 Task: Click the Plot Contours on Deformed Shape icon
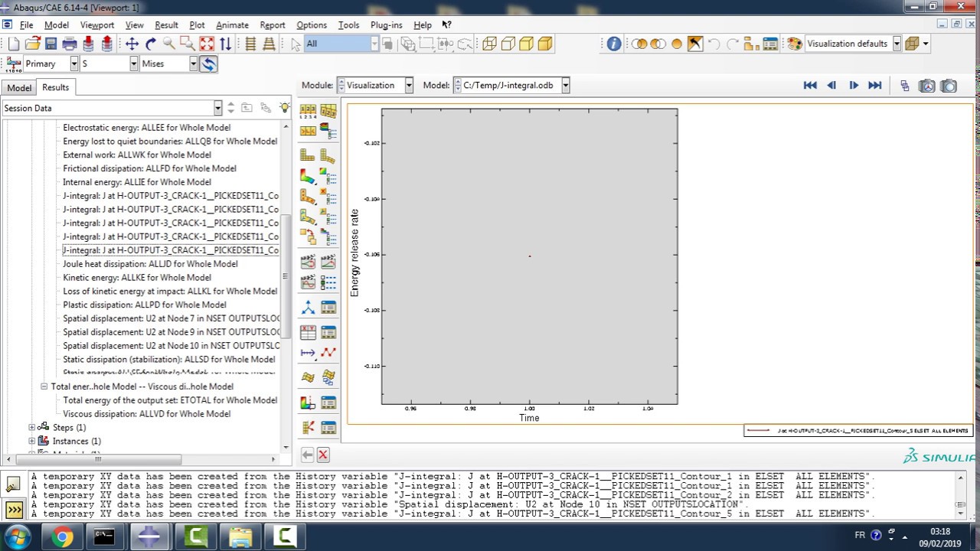[x=308, y=177]
